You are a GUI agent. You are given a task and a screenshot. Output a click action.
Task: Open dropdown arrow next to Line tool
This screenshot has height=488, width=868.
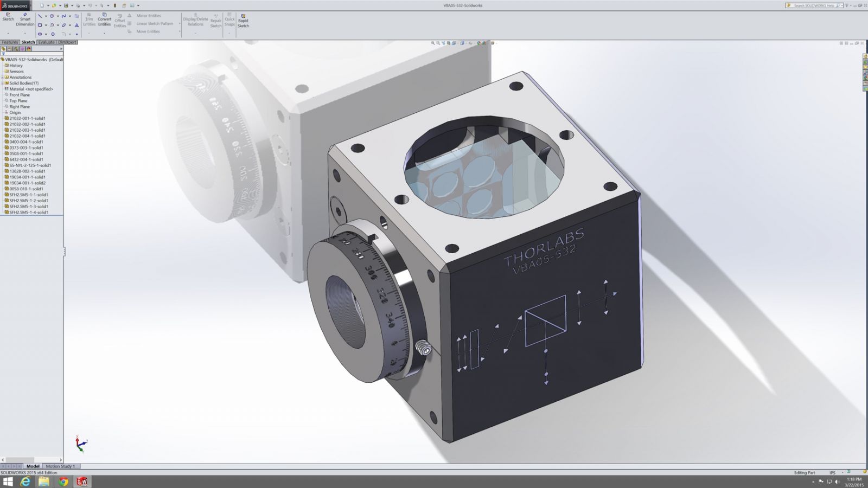click(x=46, y=16)
